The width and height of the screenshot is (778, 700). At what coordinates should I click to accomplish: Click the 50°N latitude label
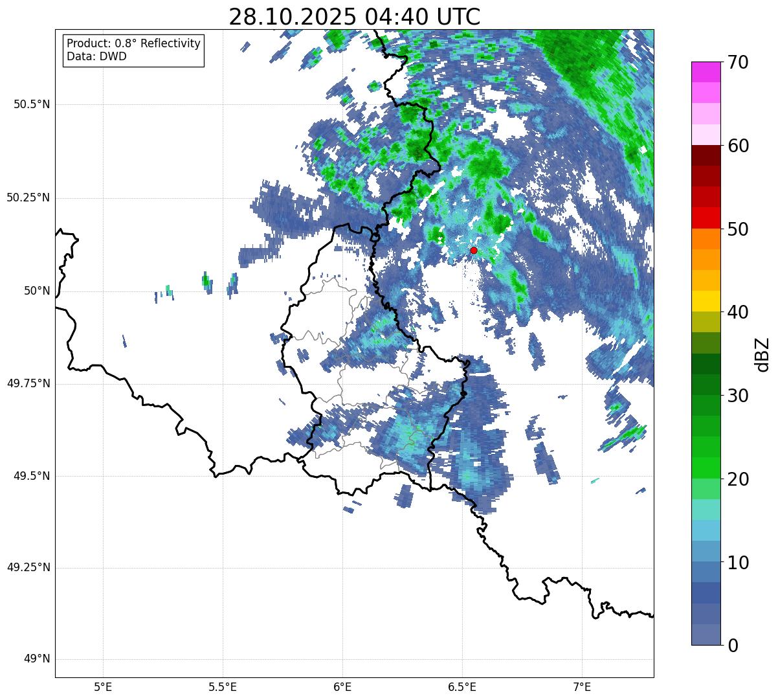tap(37, 291)
